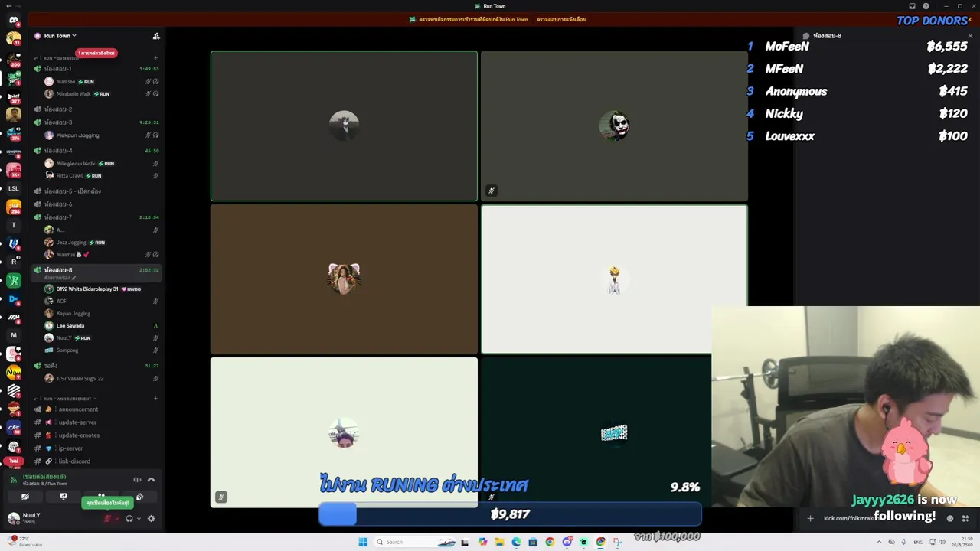
Task: Select the cat-ear girl avatar video tile
Action: click(x=344, y=279)
